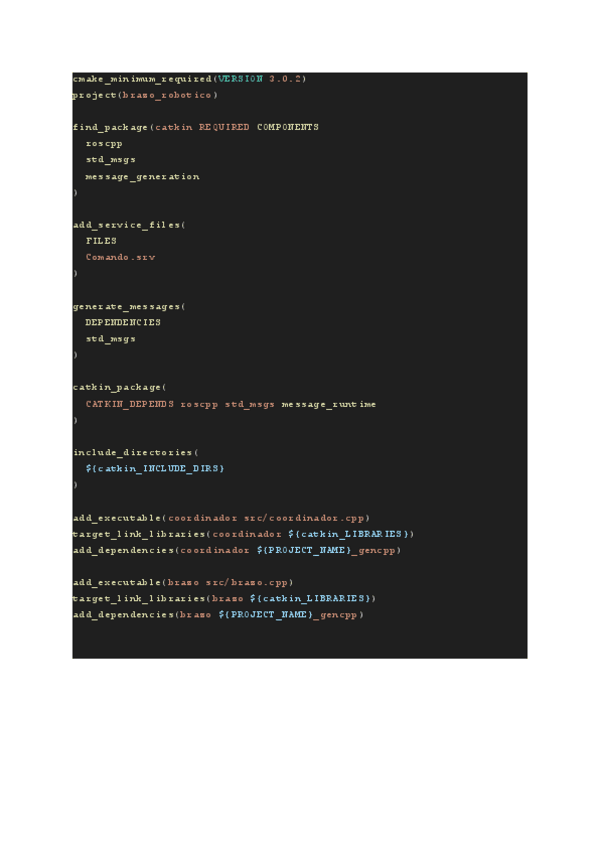Click the FILES keyword line
Viewport: 600px width, 848px height.
(x=101, y=241)
